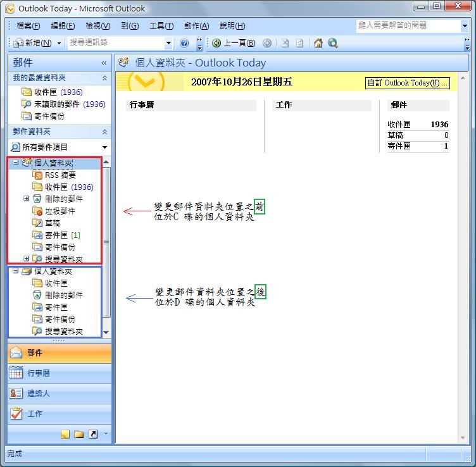
Task: Click the Outlook Today title bar icon
Action: [x=10, y=9]
